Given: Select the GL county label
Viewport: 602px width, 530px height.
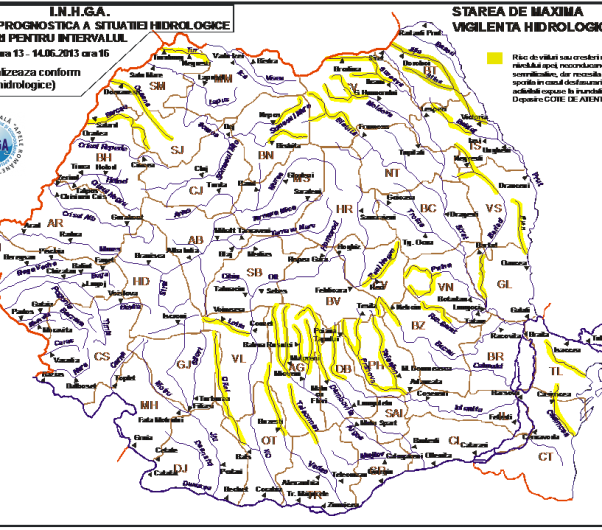Looking at the screenshot, I should (504, 284).
